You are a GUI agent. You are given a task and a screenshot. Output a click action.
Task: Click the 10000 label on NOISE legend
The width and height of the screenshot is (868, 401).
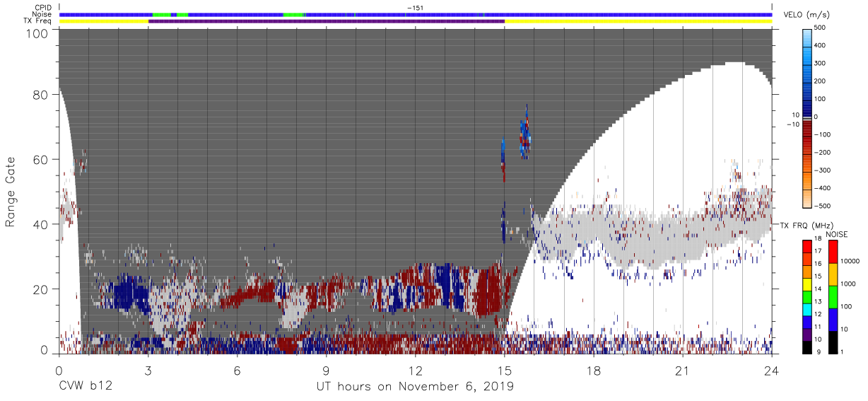tap(851, 261)
